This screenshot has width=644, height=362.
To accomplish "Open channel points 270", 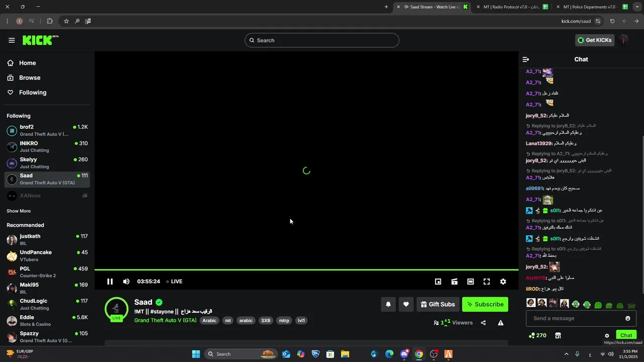I will point(537,335).
